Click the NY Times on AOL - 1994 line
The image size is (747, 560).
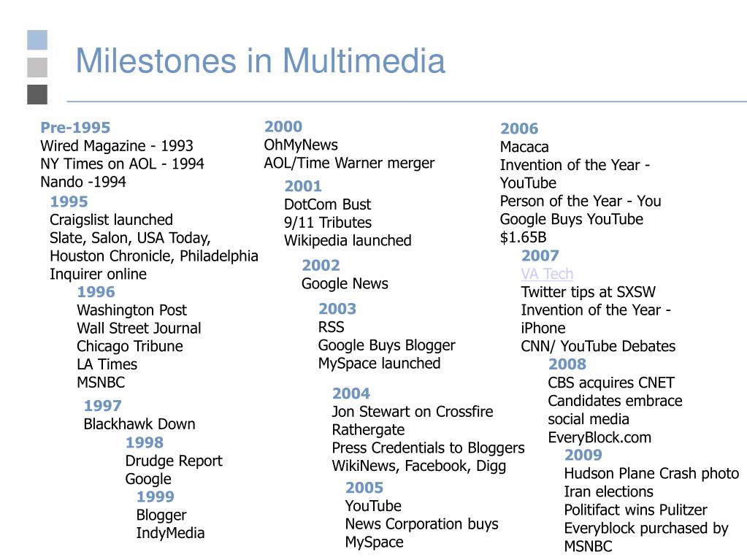click(x=122, y=164)
